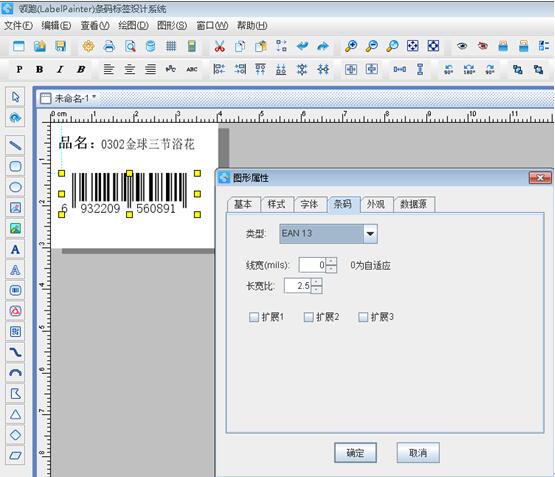Toggle the grid display icon

(171, 46)
